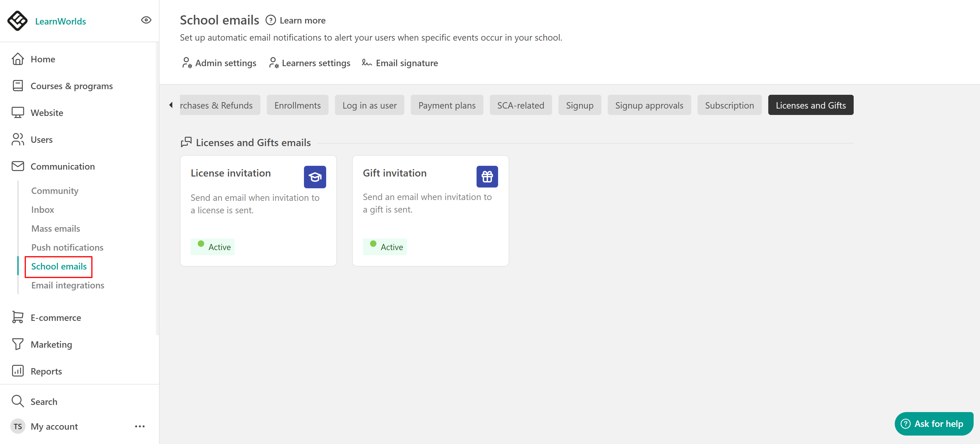The width and height of the screenshot is (980, 444).
Task: Toggle the eye preview icon in sidebar header
Action: pyautogui.click(x=146, y=20)
